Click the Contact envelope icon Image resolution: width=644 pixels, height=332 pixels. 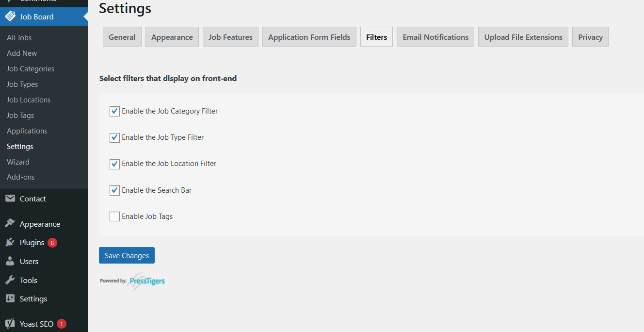click(10, 199)
